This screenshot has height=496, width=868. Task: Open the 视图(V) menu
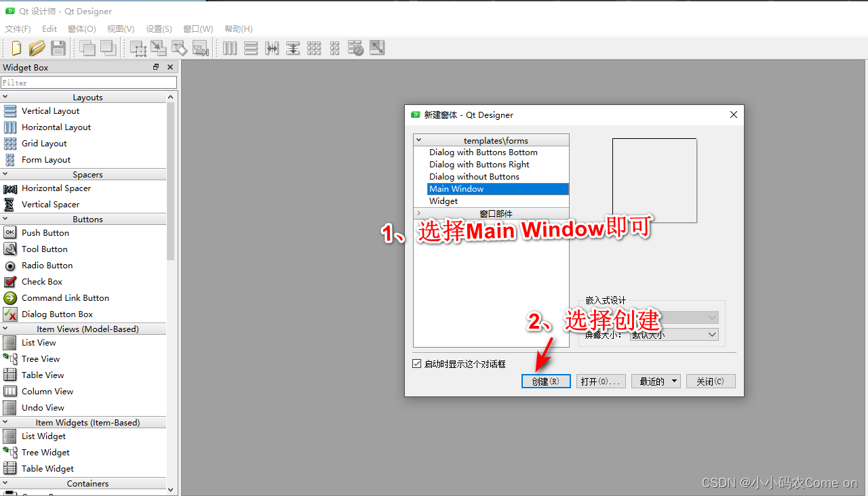click(121, 29)
